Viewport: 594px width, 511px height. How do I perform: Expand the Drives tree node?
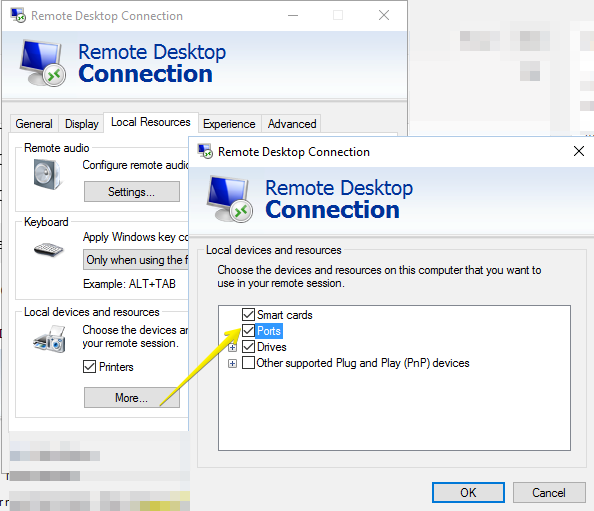pyautogui.click(x=232, y=347)
